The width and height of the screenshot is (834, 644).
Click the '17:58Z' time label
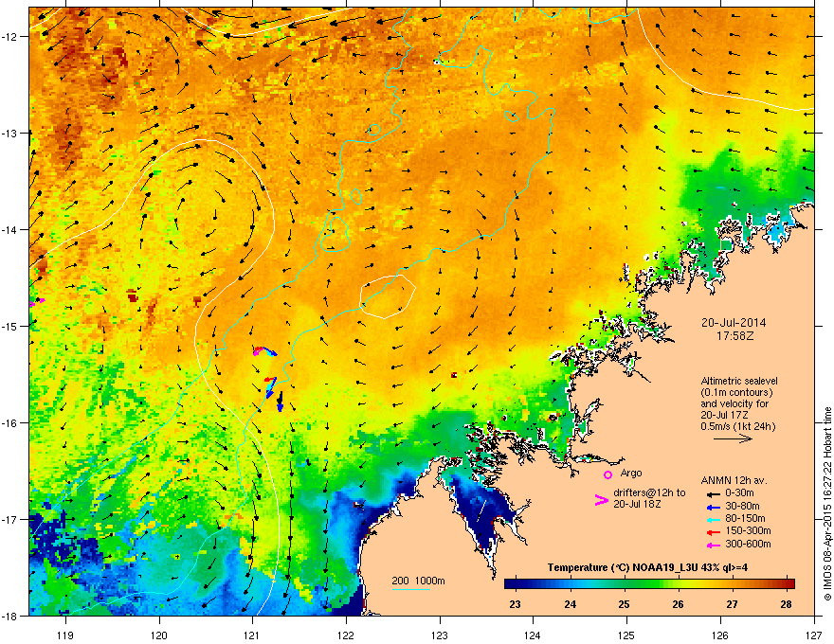[734, 336]
